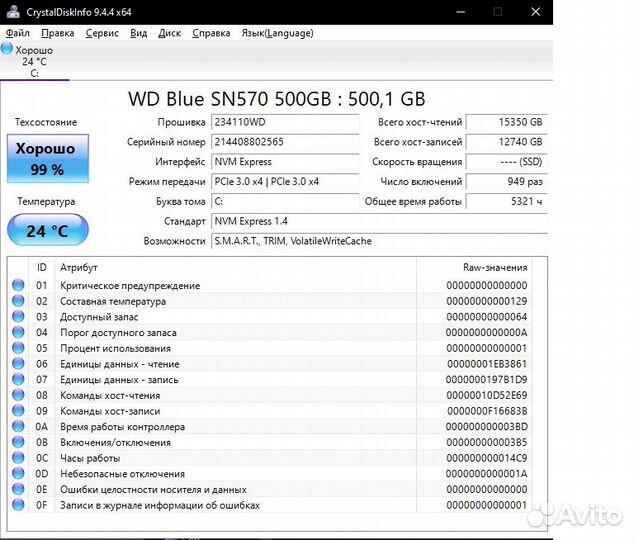The height and width of the screenshot is (540, 634).
Task: Click the blue status orb beside disk tab Хорошо
Action: (x=7, y=49)
